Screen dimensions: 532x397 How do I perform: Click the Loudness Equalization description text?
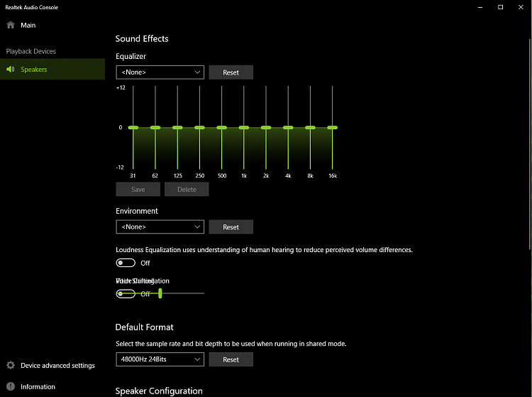[264, 250]
